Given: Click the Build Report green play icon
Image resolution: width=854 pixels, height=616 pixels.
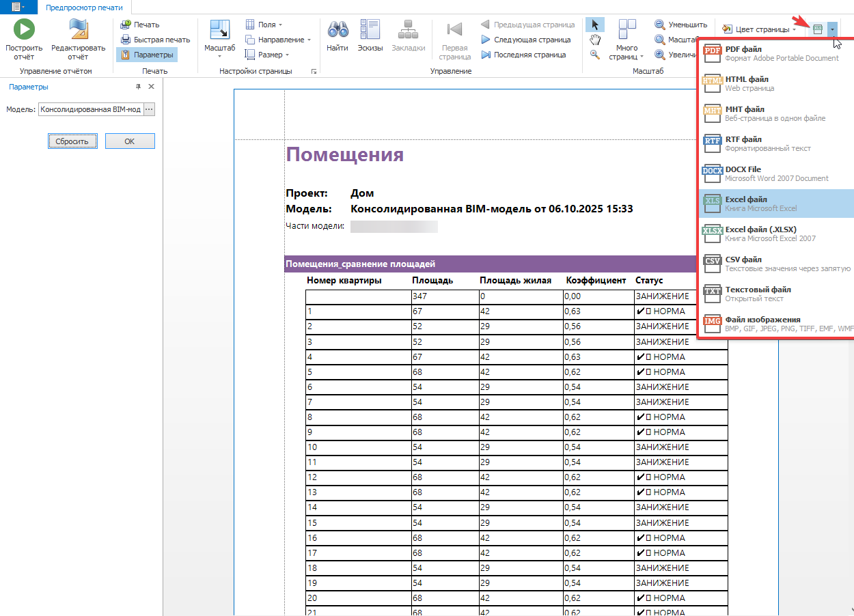Looking at the screenshot, I should [x=24, y=30].
